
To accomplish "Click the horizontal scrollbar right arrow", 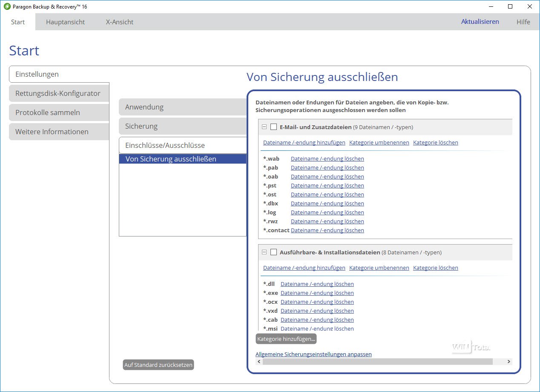I will [508, 362].
